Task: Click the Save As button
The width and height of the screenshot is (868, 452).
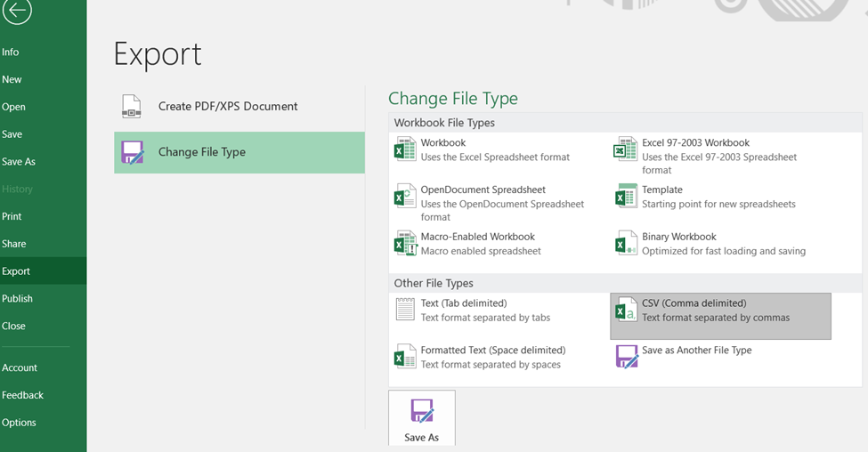Action: tap(421, 419)
